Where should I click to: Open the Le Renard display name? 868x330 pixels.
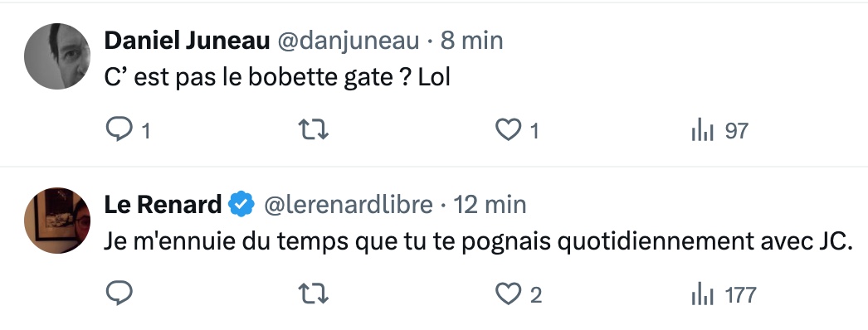163,204
